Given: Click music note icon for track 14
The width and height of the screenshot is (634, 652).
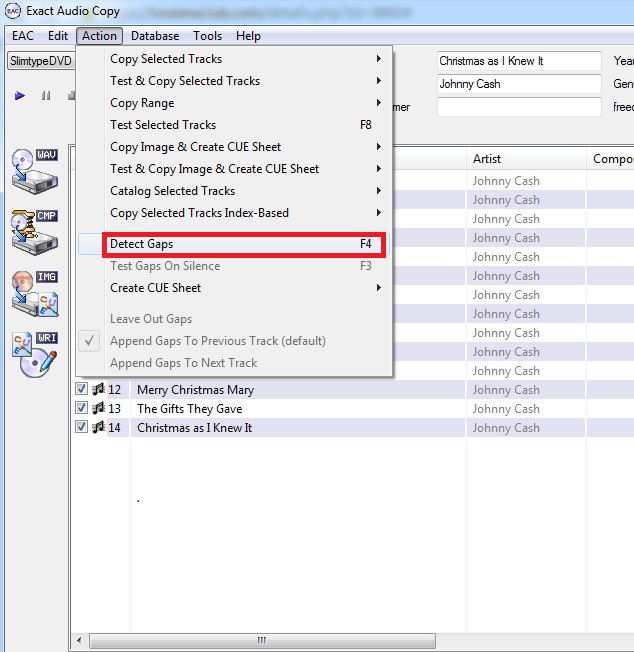Looking at the screenshot, I should click(x=99, y=427).
